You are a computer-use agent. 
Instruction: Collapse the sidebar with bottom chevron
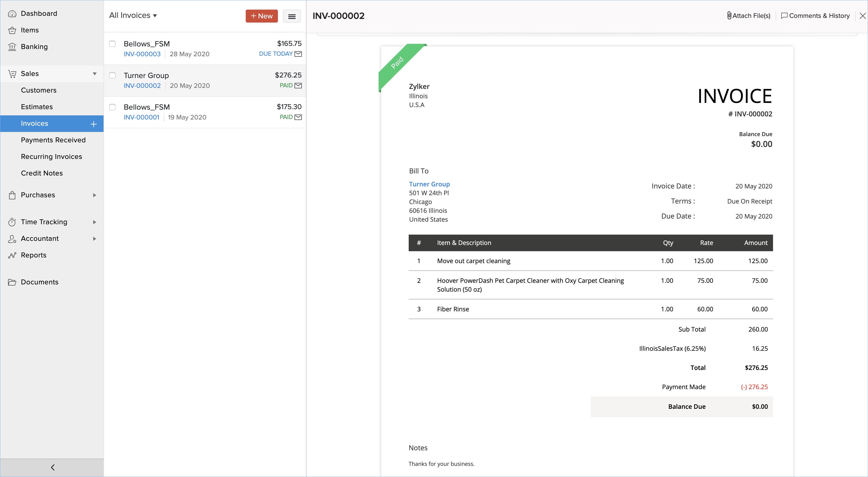pos(53,467)
